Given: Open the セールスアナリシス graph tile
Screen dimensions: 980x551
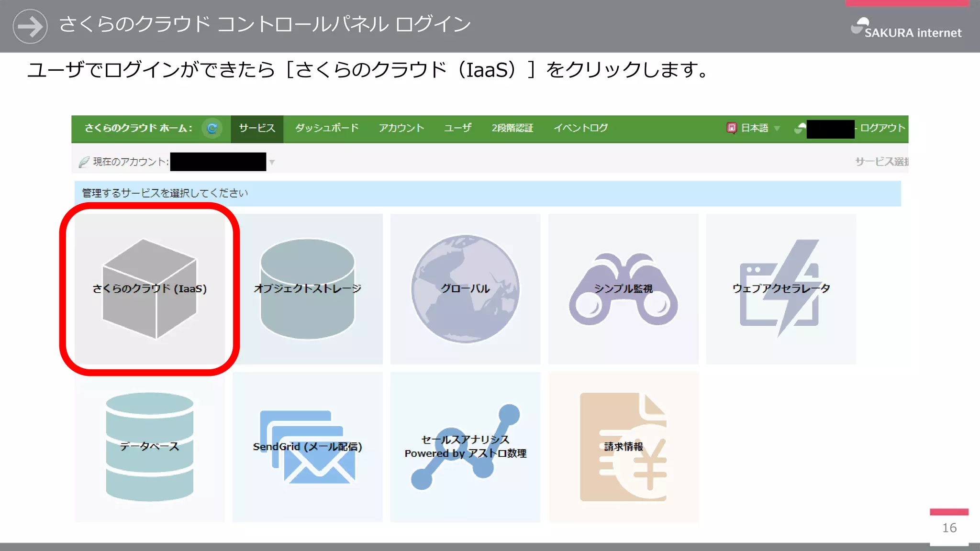Looking at the screenshot, I should point(465,447).
